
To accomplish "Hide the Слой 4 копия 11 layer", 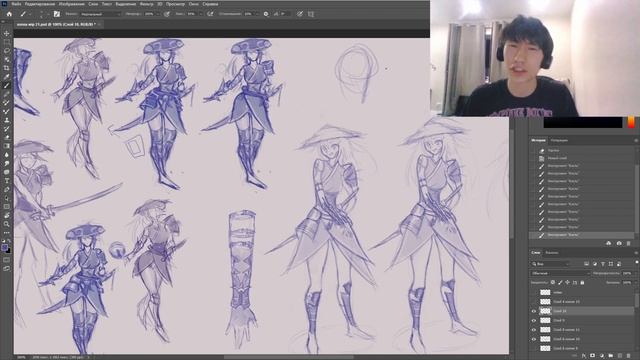I will pyautogui.click(x=533, y=330).
